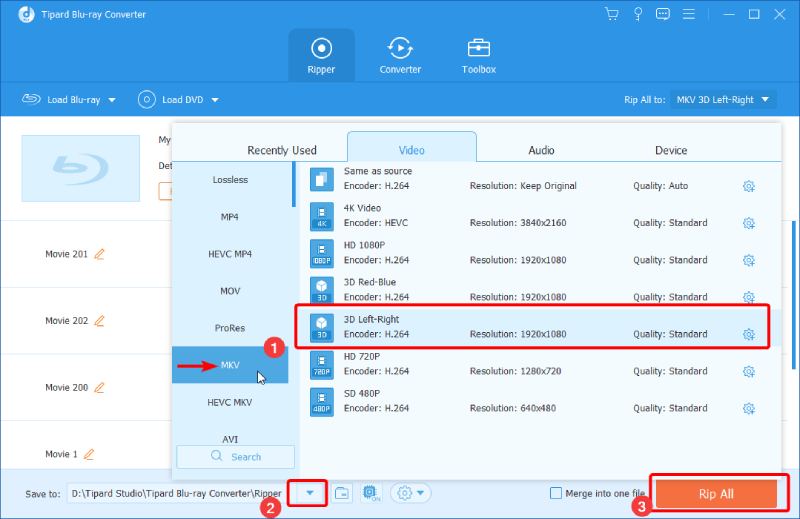Switch to the Ripper module
Screen dimensions: 800x519
[321, 56]
